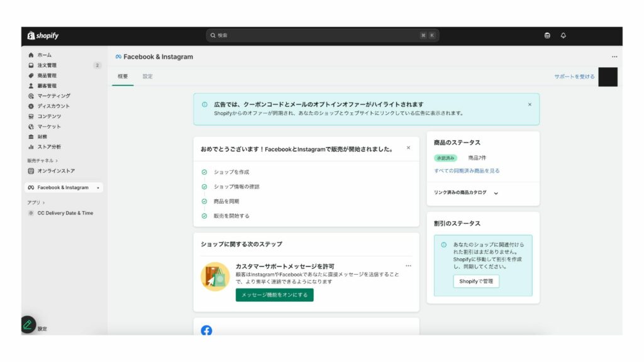Close the おめでとうございます card
Screen dimensions: 644x362
pos(408,148)
